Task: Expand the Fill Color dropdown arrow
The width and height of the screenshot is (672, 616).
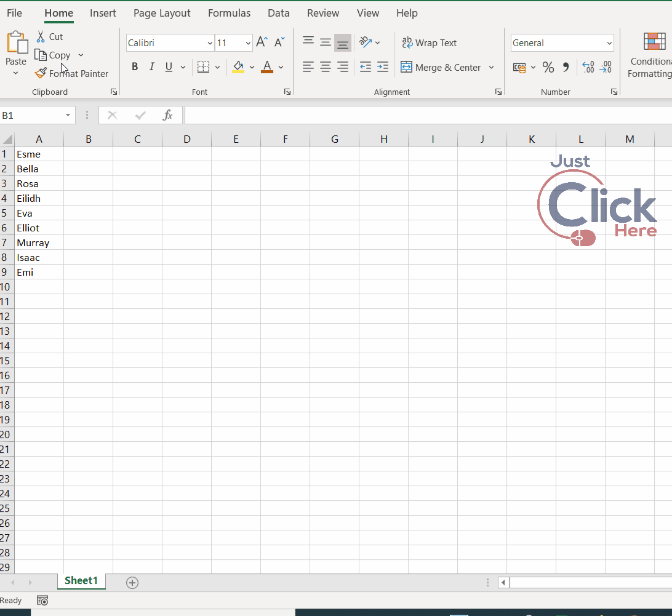Action: point(252,67)
